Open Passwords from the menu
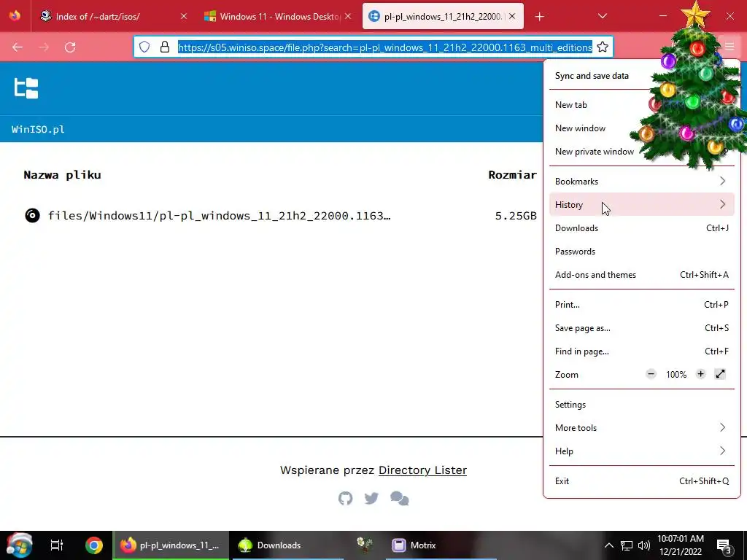The width and height of the screenshot is (747, 560). pos(642,252)
